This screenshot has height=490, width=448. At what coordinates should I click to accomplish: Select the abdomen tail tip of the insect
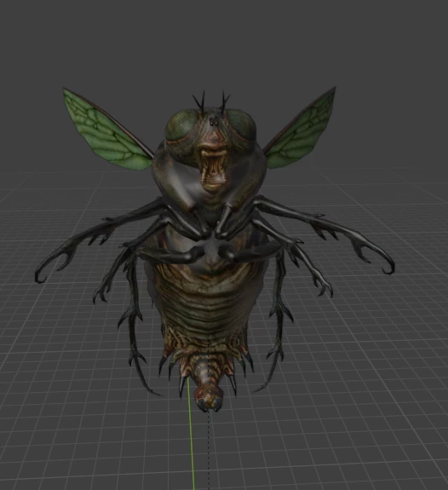(x=209, y=399)
